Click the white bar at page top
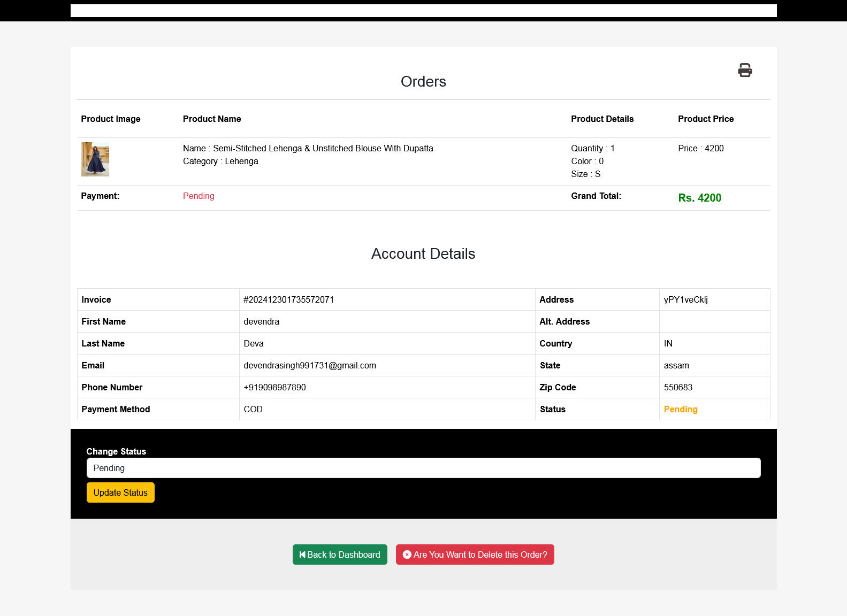Image resolution: width=847 pixels, height=616 pixels. click(423, 11)
